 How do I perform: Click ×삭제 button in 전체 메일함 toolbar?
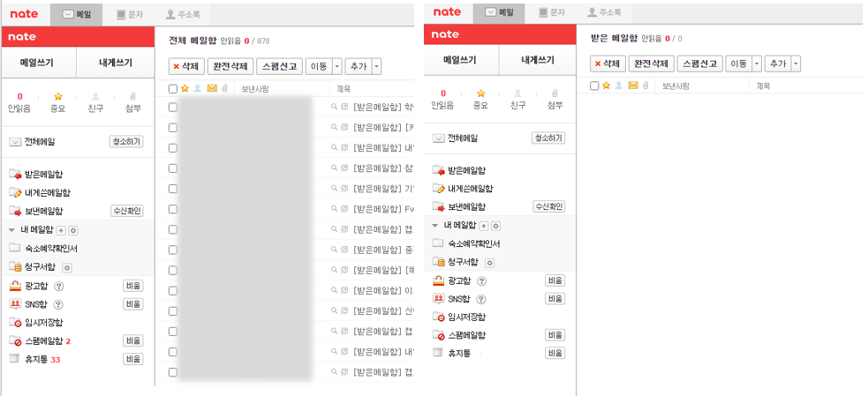click(x=186, y=66)
